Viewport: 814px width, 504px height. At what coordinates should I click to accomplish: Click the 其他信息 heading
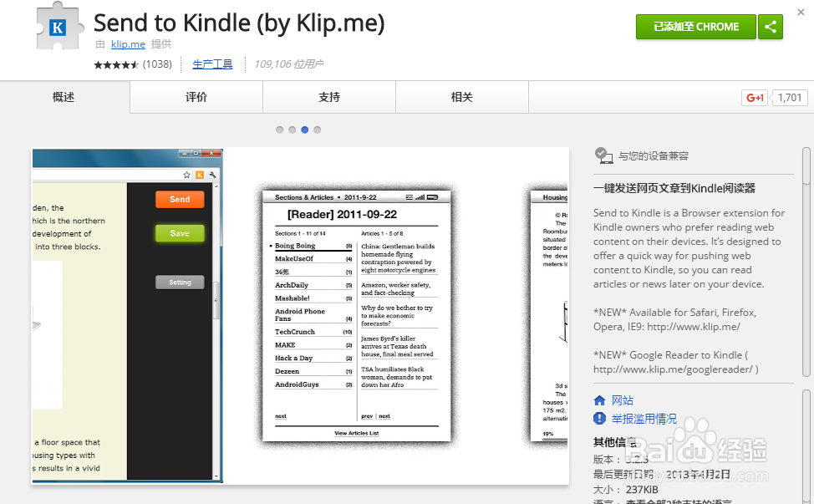click(x=614, y=442)
